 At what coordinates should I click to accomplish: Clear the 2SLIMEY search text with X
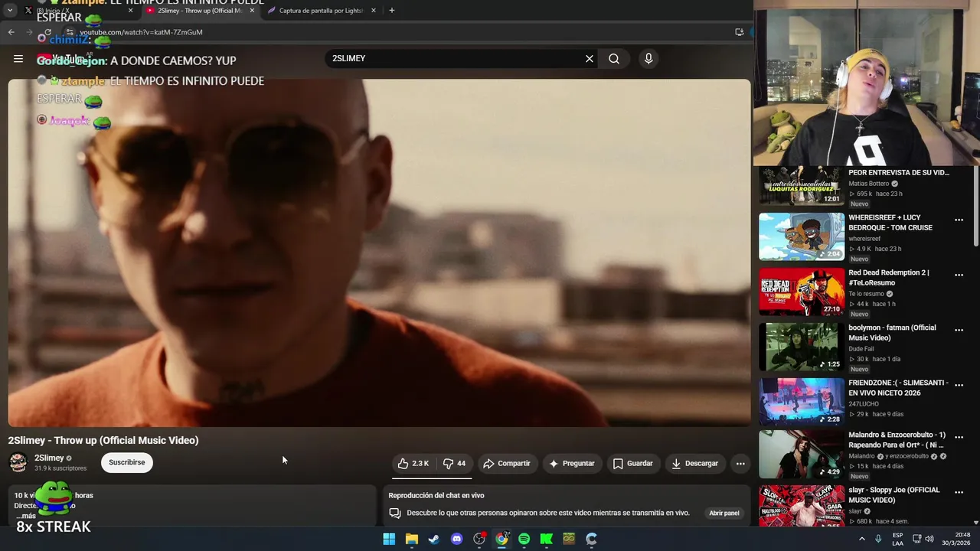[590, 59]
